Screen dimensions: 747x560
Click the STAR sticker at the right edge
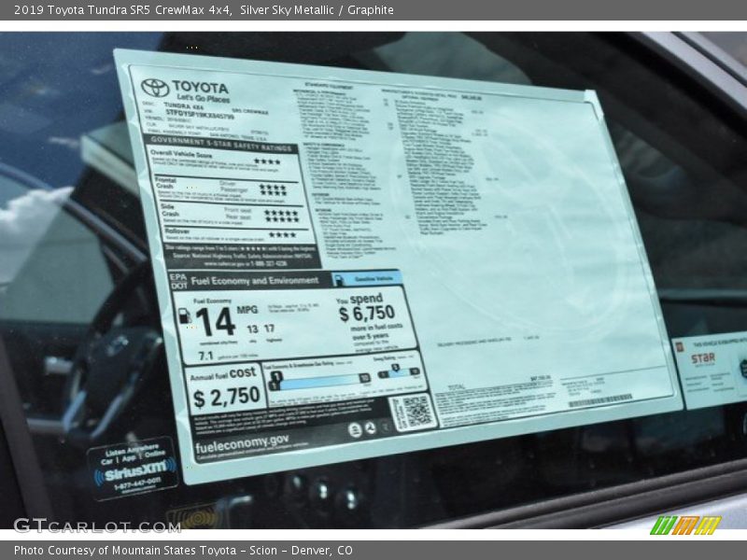710,369
